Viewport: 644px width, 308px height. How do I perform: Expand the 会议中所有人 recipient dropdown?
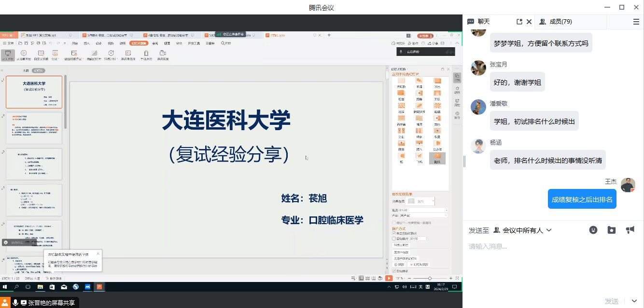tap(522, 230)
